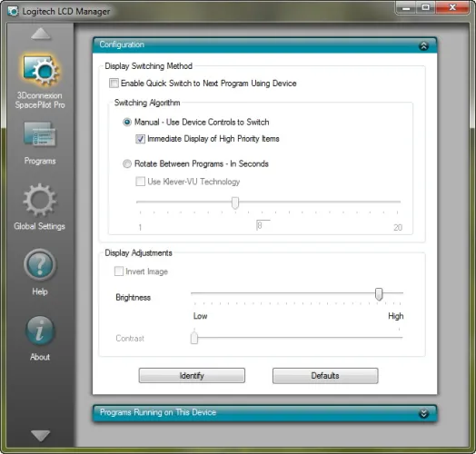
Task: Click the About sidebar label
Action: (x=40, y=357)
